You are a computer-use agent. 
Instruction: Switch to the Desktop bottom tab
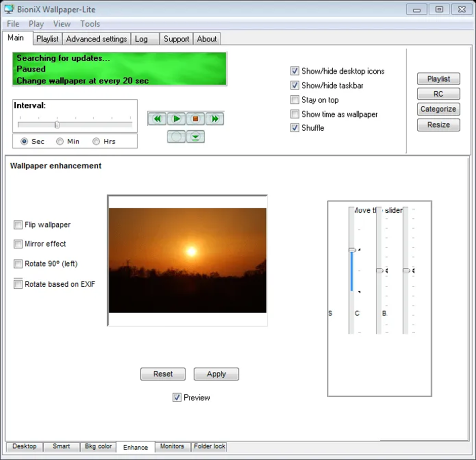coord(24,446)
